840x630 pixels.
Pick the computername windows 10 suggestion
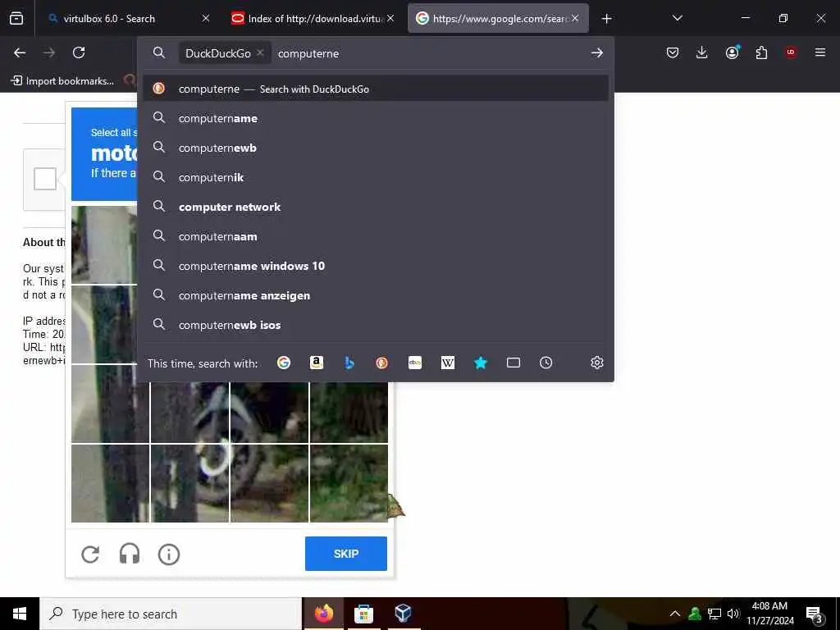click(376, 265)
